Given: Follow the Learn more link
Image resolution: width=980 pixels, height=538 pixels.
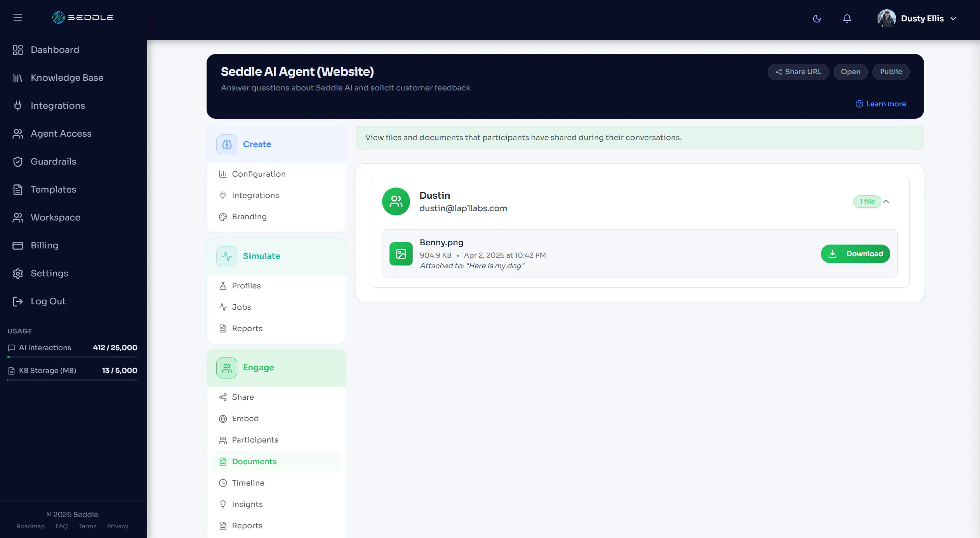Looking at the screenshot, I should tap(881, 104).
